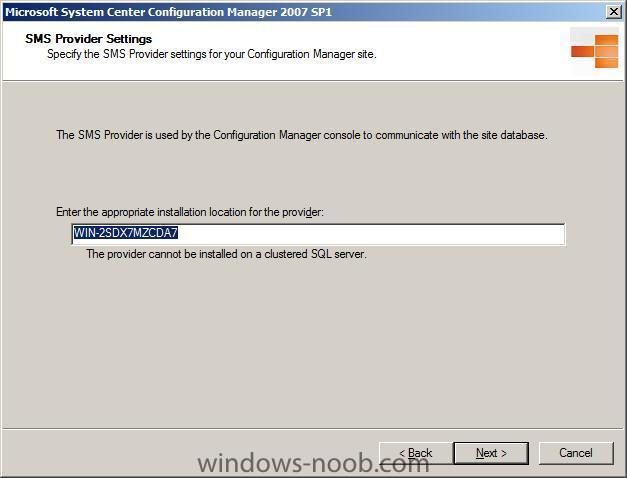This screenshot has height=478, width=627.
Task: Click the 'Enter the appropriate installation location' label
Action: [x=190, y=212]
